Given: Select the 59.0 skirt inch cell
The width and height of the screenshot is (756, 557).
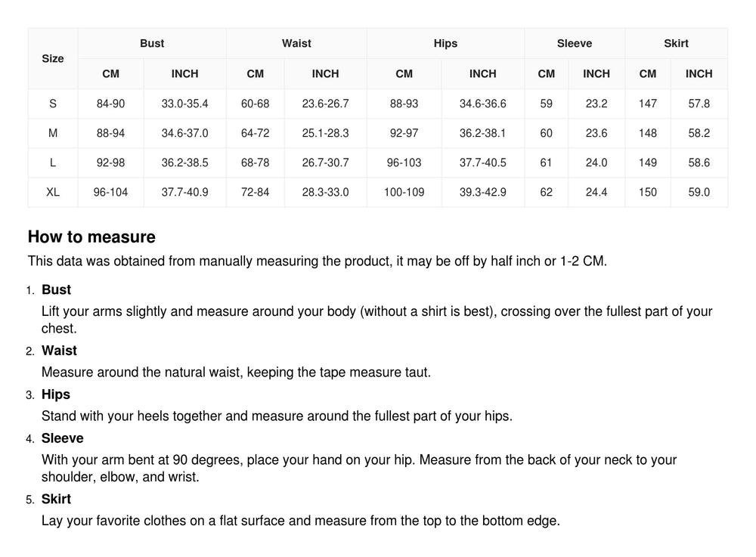Looking at the screenshot, I should tap(699, 192).
